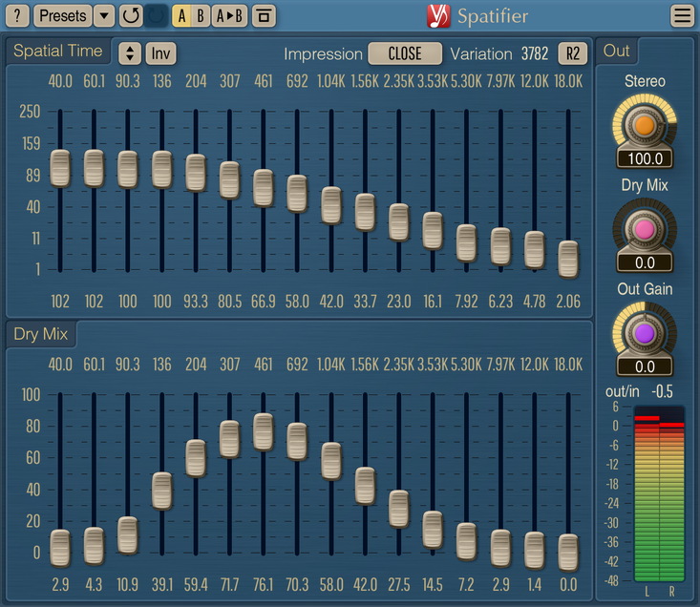Open the Presets menu

pos(63,16)
